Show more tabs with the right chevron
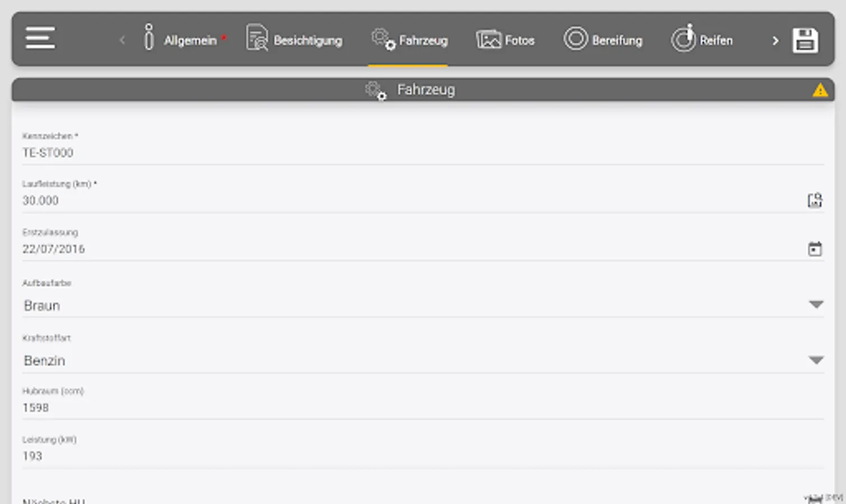The width and height of the screenshot is (846, 504). click(x=775, y=40)
